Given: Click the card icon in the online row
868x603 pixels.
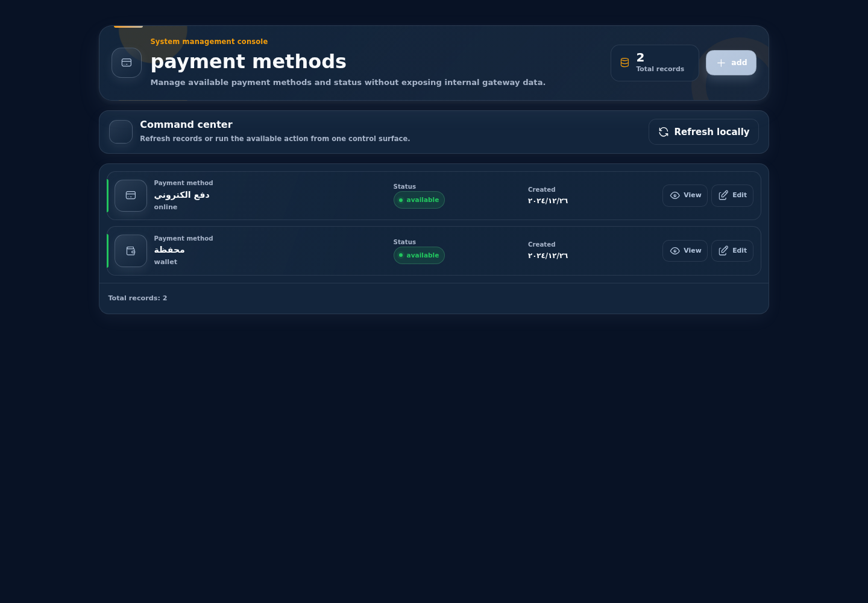Looking at the screenshot, I should click(131, 195).
